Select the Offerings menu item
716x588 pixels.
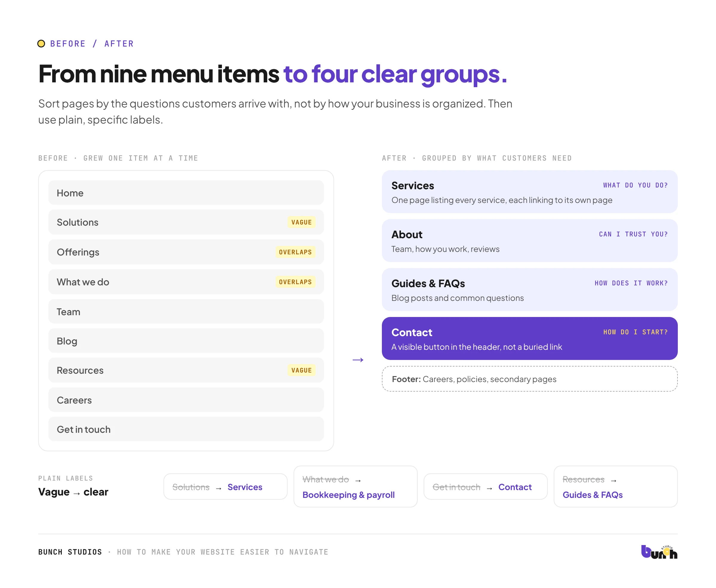pyautogui.click(x=186, y=252)
